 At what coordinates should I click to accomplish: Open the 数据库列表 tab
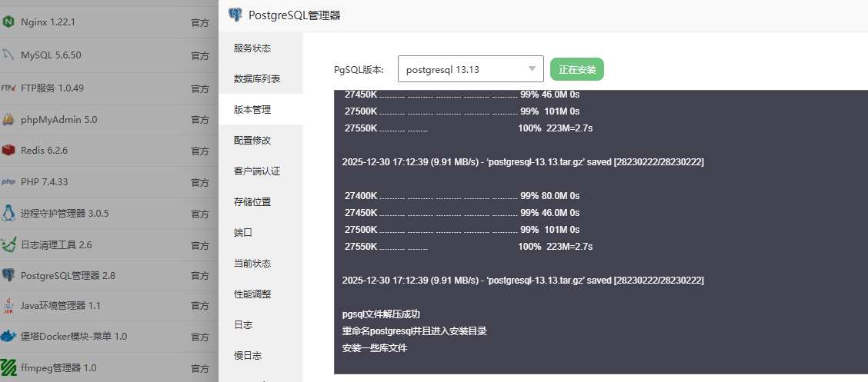257,79
